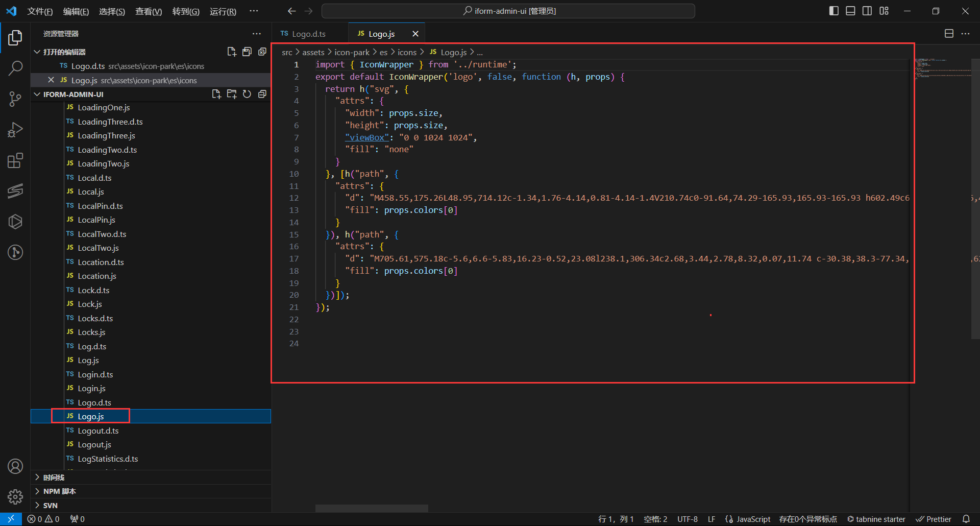Click the split editor icon

tap(949, 34)
